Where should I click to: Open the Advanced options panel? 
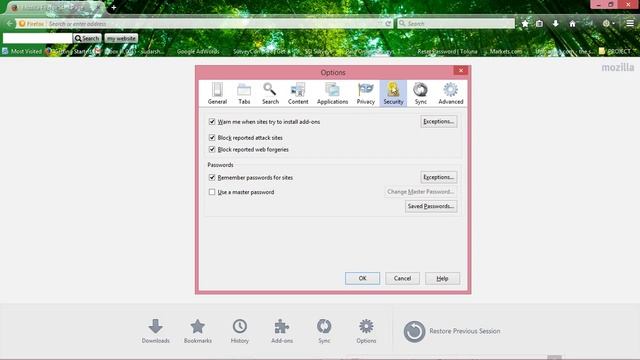[x=451, y=93]
